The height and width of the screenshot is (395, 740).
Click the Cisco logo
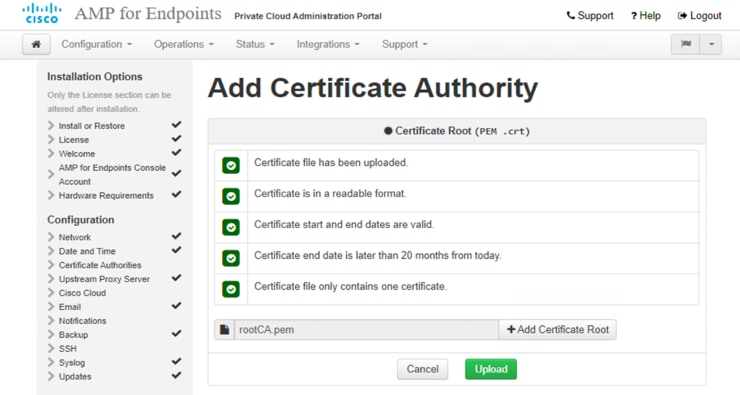click(42, 14)
